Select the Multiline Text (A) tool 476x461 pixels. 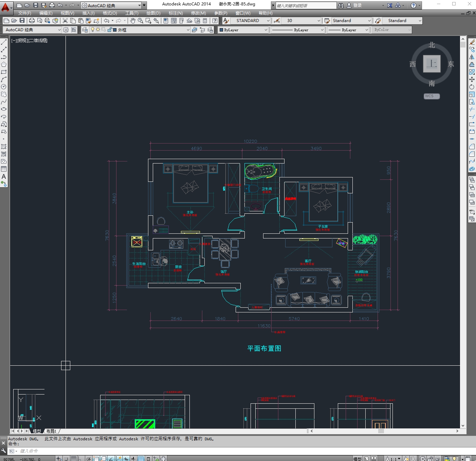[4, 176]
